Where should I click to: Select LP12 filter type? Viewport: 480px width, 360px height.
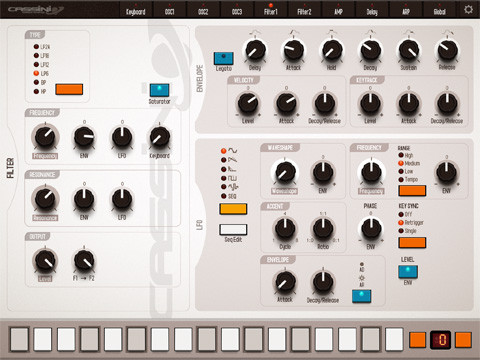coord(41,64)
